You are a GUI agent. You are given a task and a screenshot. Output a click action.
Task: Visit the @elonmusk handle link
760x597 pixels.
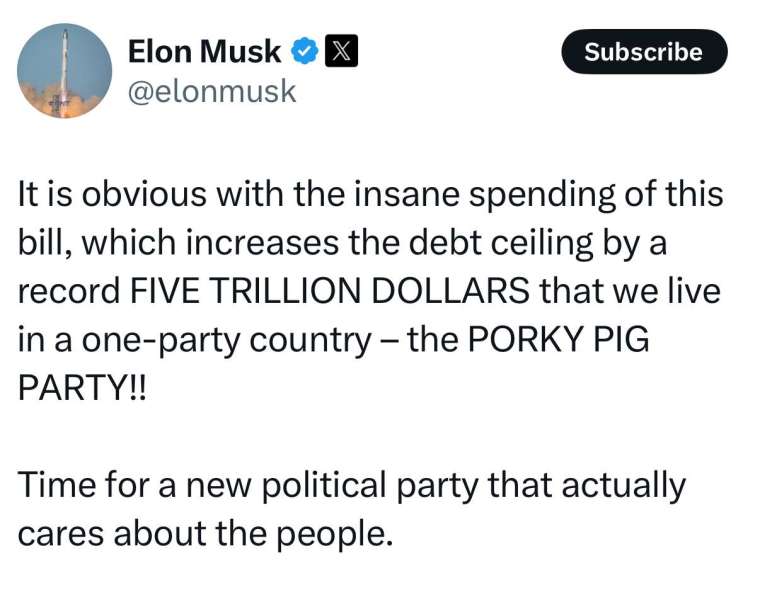(x=212, y=92)
